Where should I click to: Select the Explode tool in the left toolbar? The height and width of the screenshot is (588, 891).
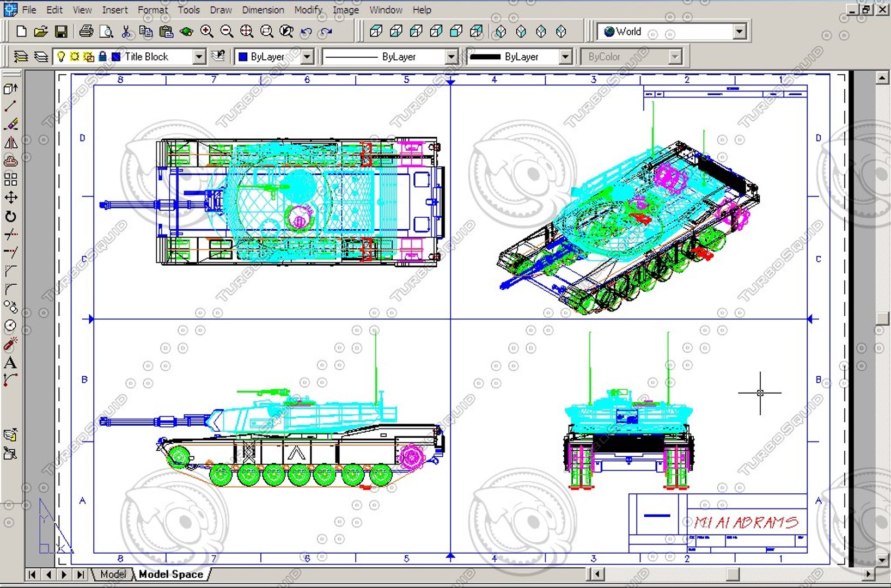click(x=10, y=344)
